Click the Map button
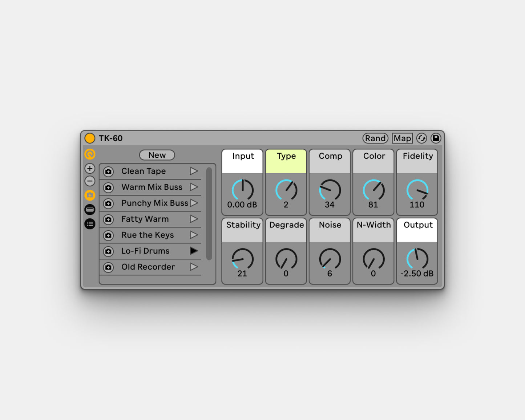 click(402, 138)
